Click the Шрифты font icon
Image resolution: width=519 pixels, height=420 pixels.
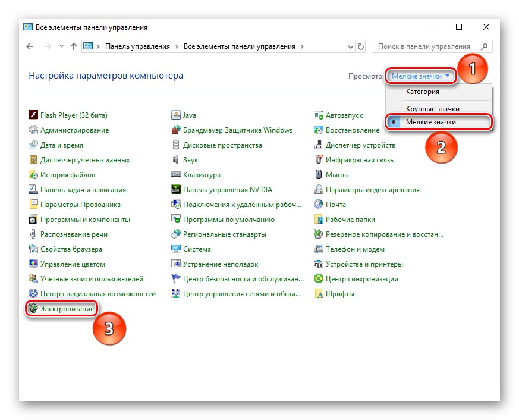[x=319, y=293]
